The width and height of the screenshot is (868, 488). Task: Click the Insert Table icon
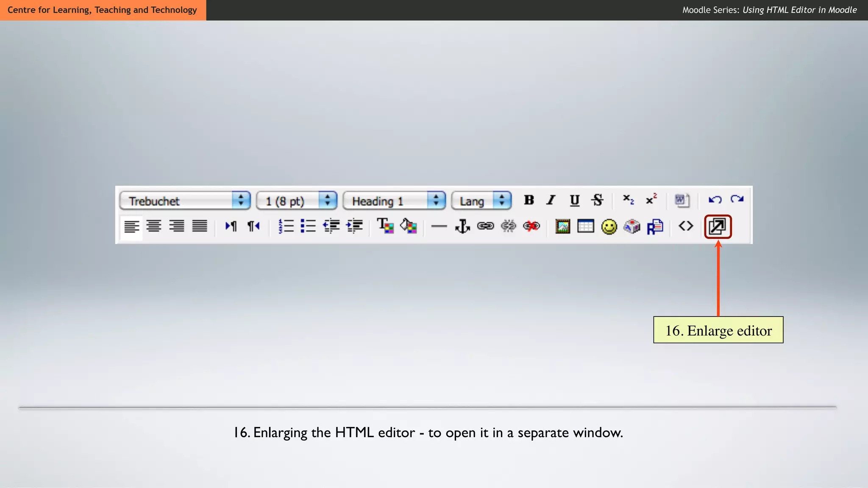pyautogui.click(x=585, y=226)
